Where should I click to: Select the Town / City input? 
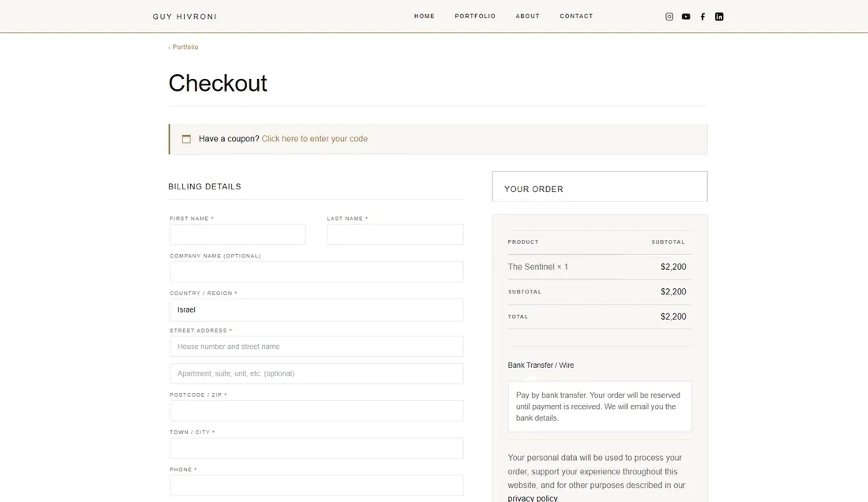coord(316,448)
